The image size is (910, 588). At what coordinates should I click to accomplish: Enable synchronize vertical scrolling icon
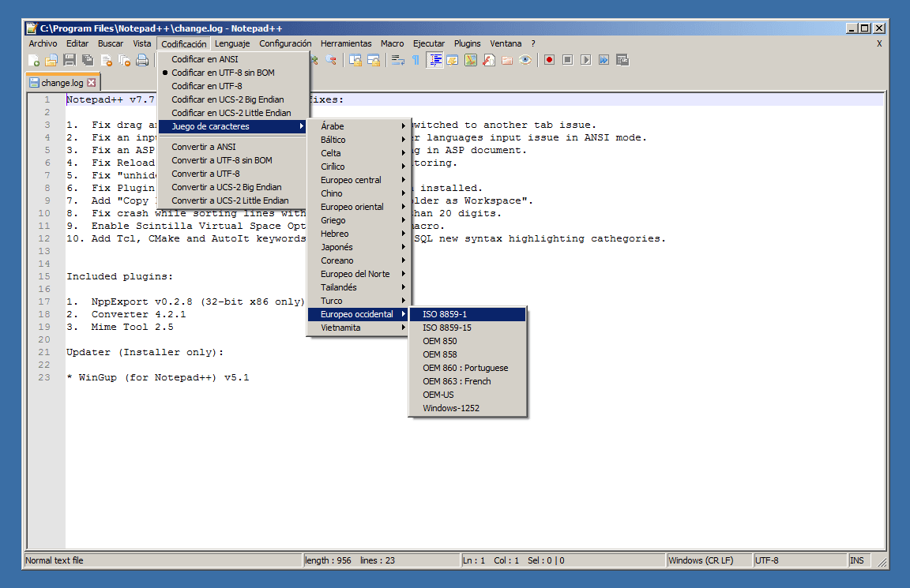(356, 59)
